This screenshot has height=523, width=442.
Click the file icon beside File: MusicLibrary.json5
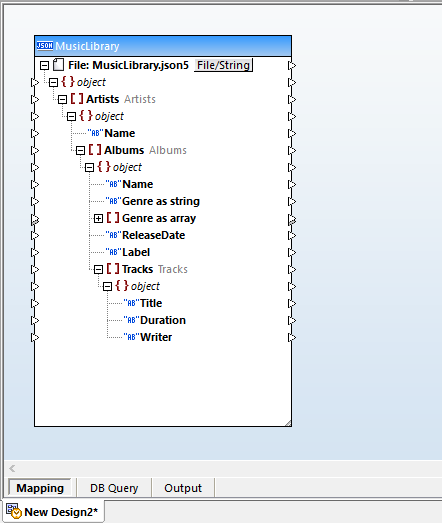pos(58,65)
